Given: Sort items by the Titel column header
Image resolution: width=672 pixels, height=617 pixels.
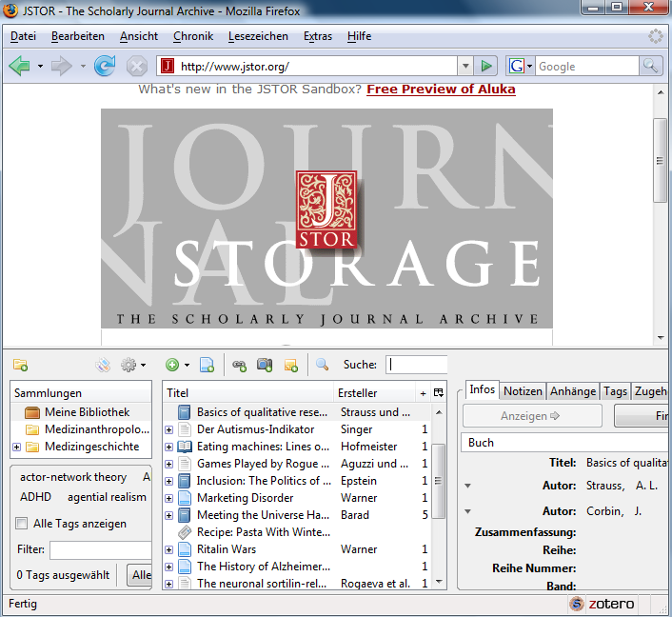Looking at the screenshot, I should (x=248, y=392).
